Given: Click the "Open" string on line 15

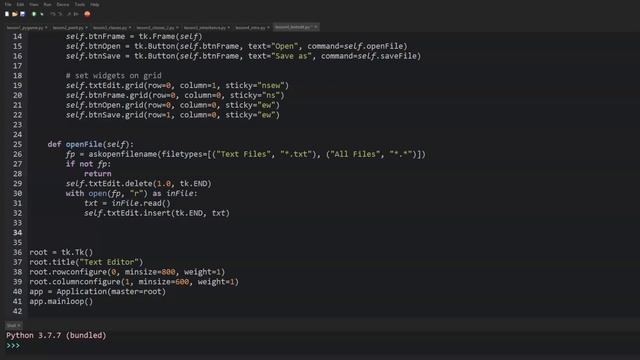Looking at the screenshot, I should (x=284, y=47).
